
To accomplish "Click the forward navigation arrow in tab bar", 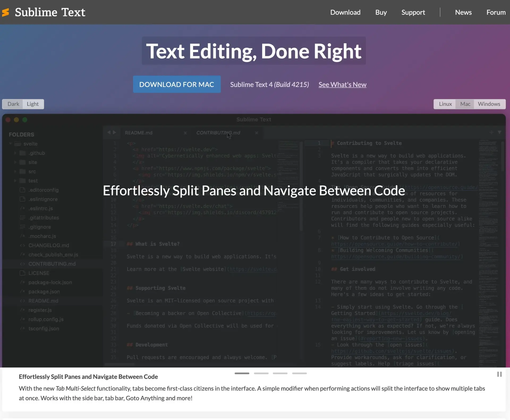I will pyautogui.click(x=114, y=132).
